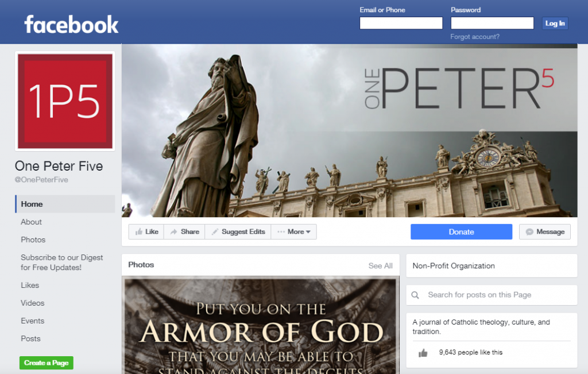The height and width of the screenshot is (374, 588).
Task: Click the Messenger icon on Message button
Action: pyautogui.click(x=529, y=232)
